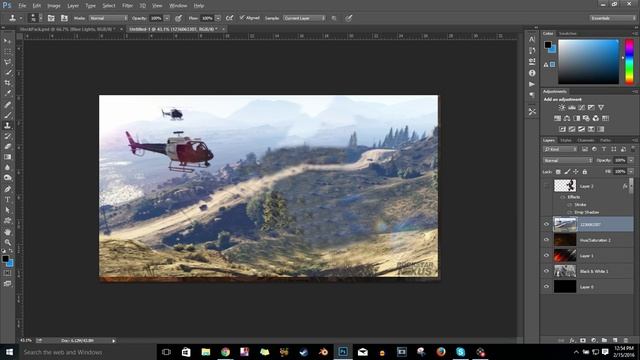Viewport: 640px width, 360px height.
Task: Open the Actions panel play icon
Action: 532,84
